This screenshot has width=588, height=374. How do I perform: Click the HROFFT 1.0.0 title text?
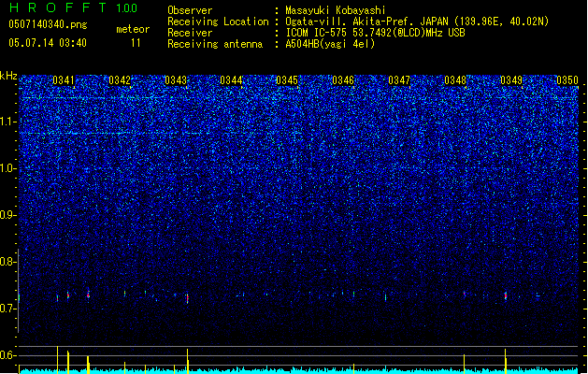click(73, 7)
